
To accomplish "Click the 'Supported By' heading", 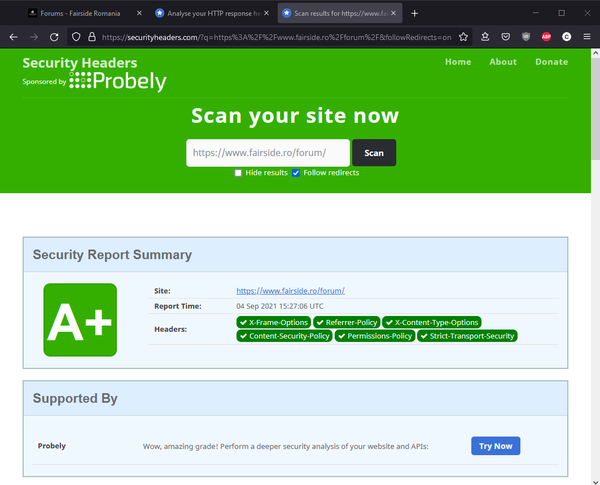I will (75, 398).
